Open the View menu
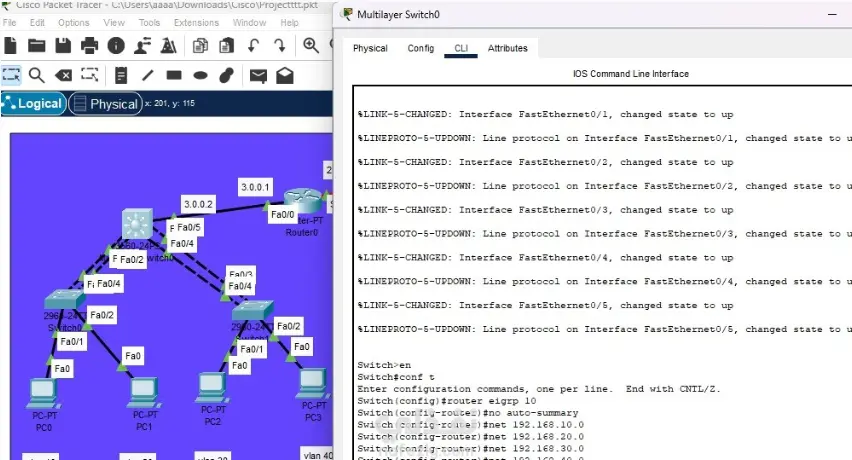 coord(114,22)
